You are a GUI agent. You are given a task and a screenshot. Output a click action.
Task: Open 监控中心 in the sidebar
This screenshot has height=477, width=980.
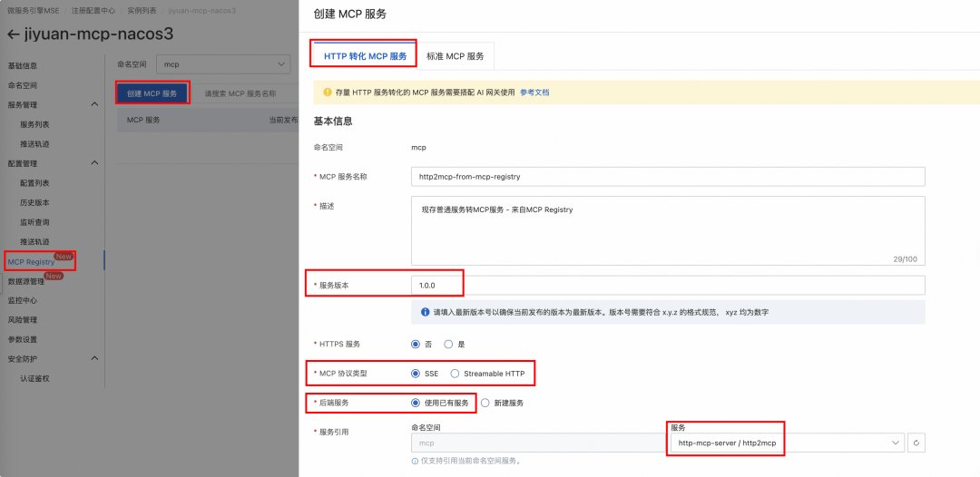pos(23,300)
